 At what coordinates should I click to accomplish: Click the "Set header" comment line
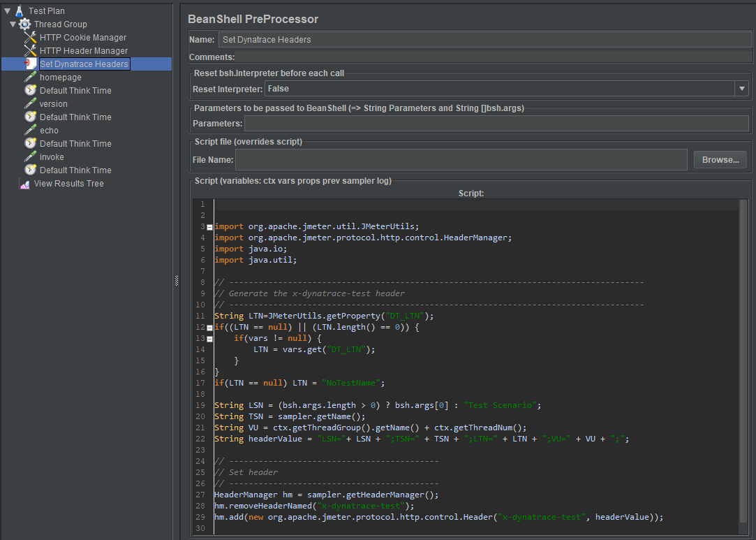click(x=246, y=472)
